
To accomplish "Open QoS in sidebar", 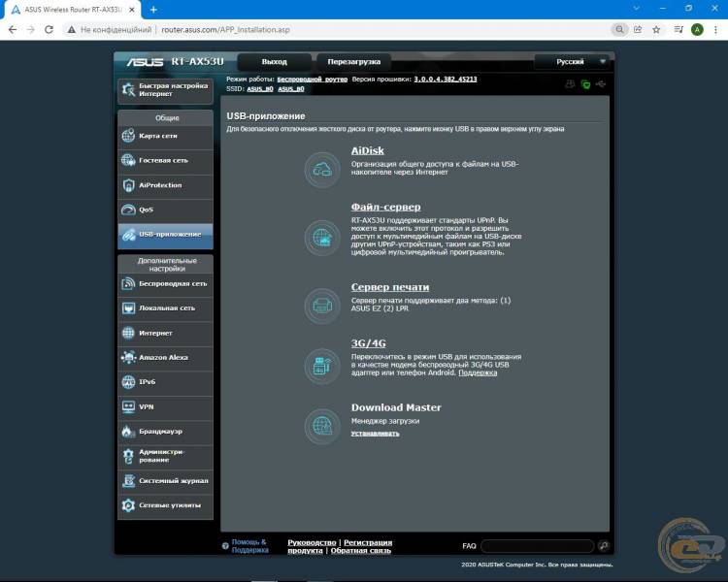I will click(165, 210).
